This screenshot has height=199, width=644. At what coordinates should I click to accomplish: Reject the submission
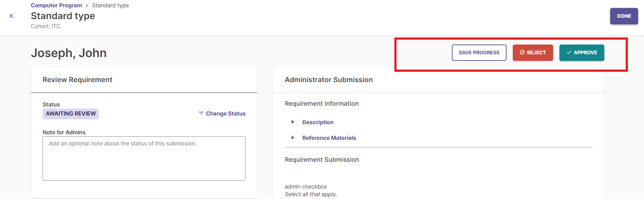tap(533, 53)
